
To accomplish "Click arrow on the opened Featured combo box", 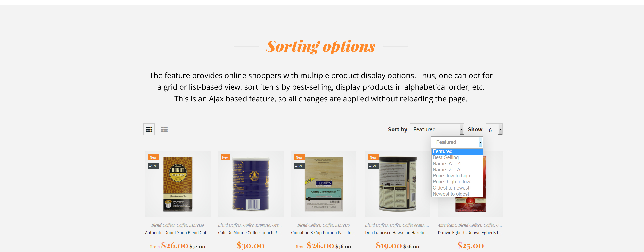I will click(481, 142).
